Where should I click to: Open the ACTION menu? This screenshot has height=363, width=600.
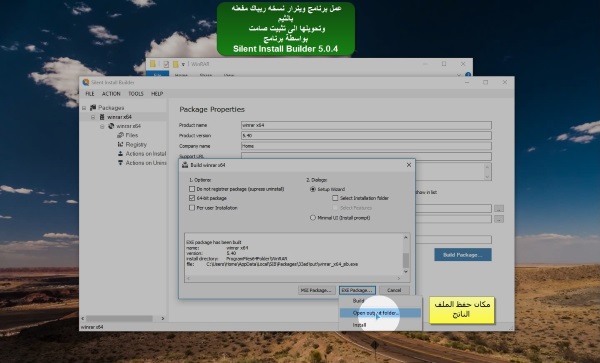[x=111, y=94]
